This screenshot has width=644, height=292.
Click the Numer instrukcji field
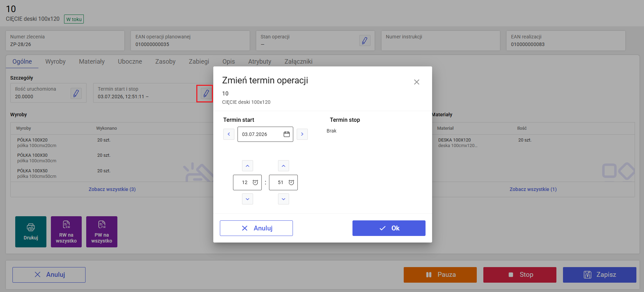coord(441,40)
